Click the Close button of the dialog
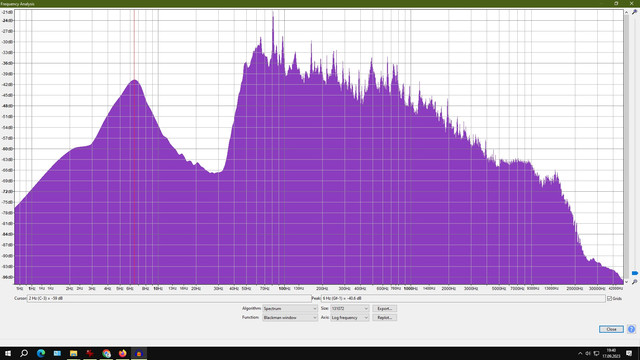Image resolution: width=640 pixels, height=360 pixels. (x=611, y=329)
